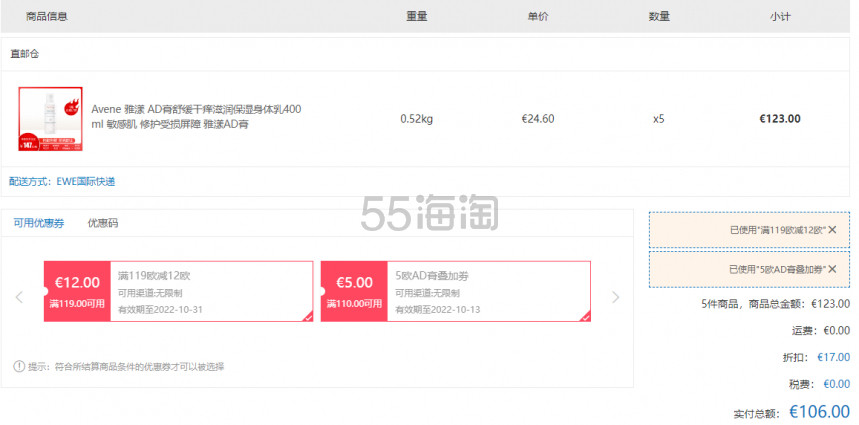859x425 pixels.
Task: Toggle the €12.00 满119欧减12欧 coupon
Action: pos(179,291)
